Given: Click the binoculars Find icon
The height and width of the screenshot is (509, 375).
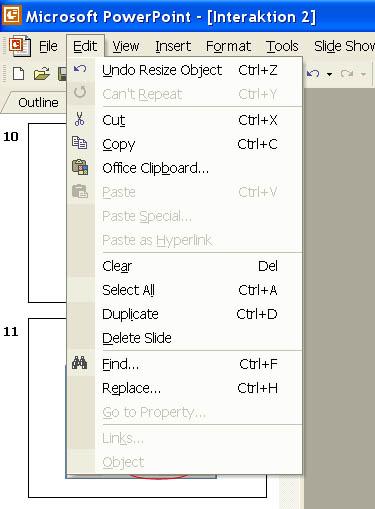Looking at the screenshot, I should point(80,363).
